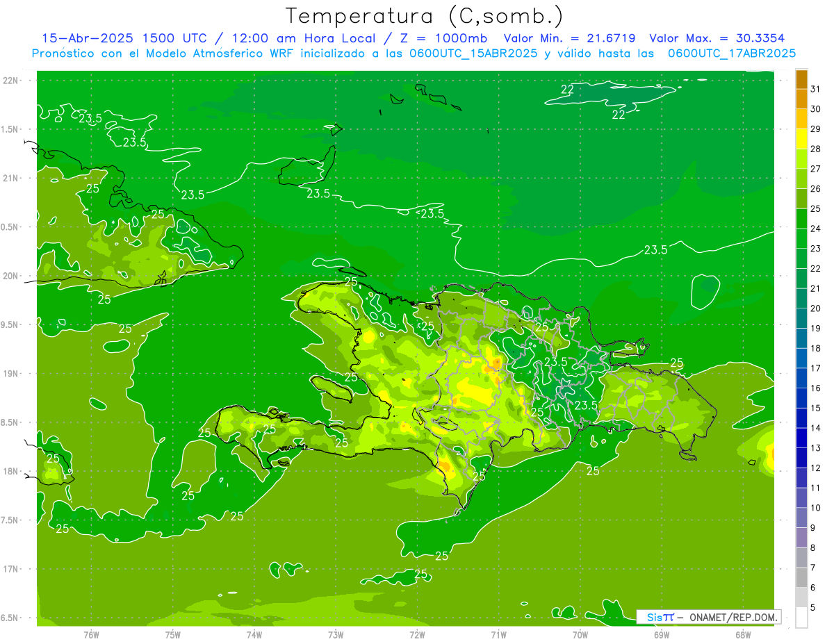Click the '20N' latitude axis label
This screenshot has height=644, width=834.
[11, 276]
